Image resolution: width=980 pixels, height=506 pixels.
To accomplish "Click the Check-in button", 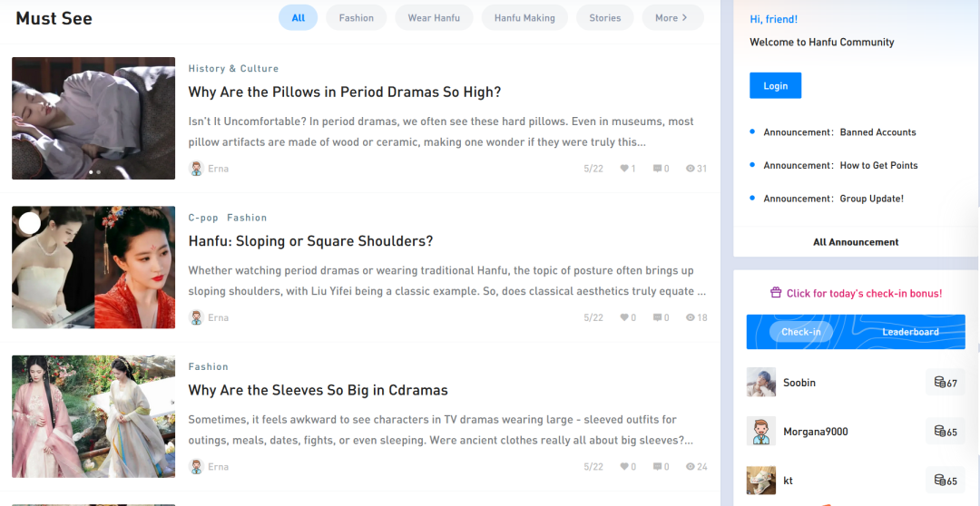I will [x=801, y=332].
